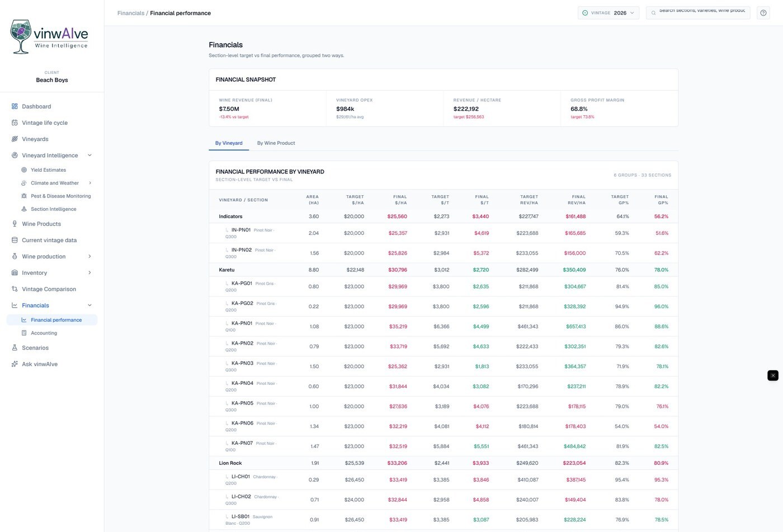Click the Dashboard icon in sidebar
This screenshot has width=783, height=532.
(15, 106)
